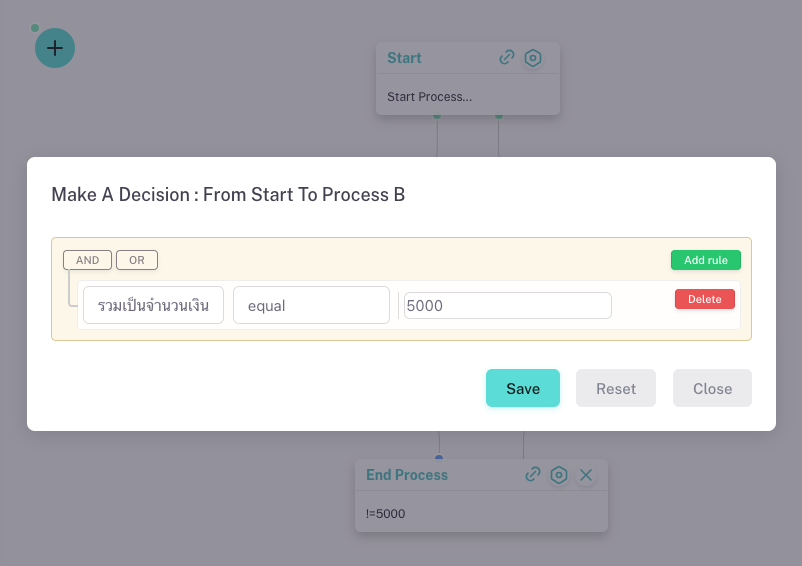The height and width of the screenshot is (566, 802).
Task: Click right green connector dot under Start node
Action: click(499, 116)
